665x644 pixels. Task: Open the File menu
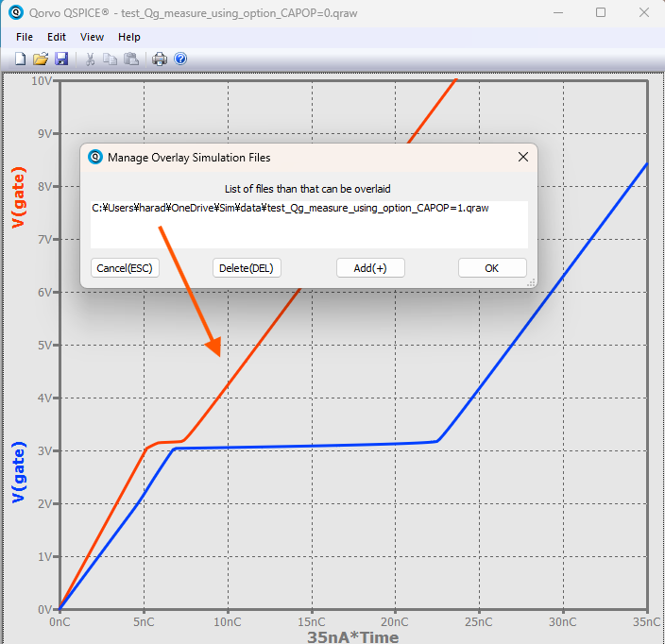(25, 37)
